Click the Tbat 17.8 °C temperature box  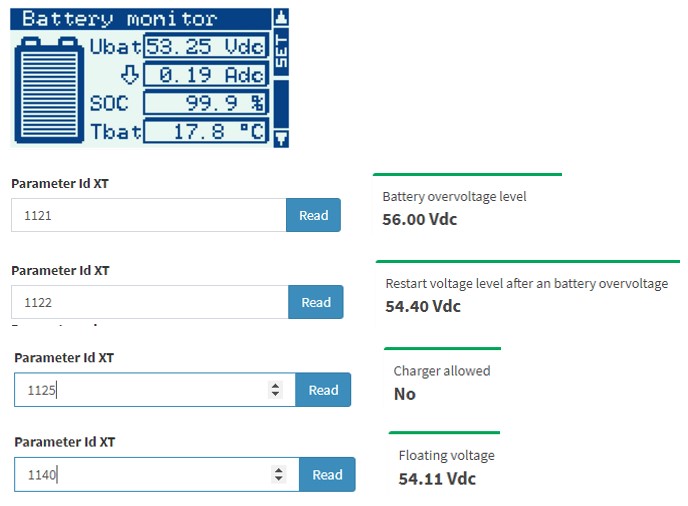pyautogui.click(x=206, y=131)
